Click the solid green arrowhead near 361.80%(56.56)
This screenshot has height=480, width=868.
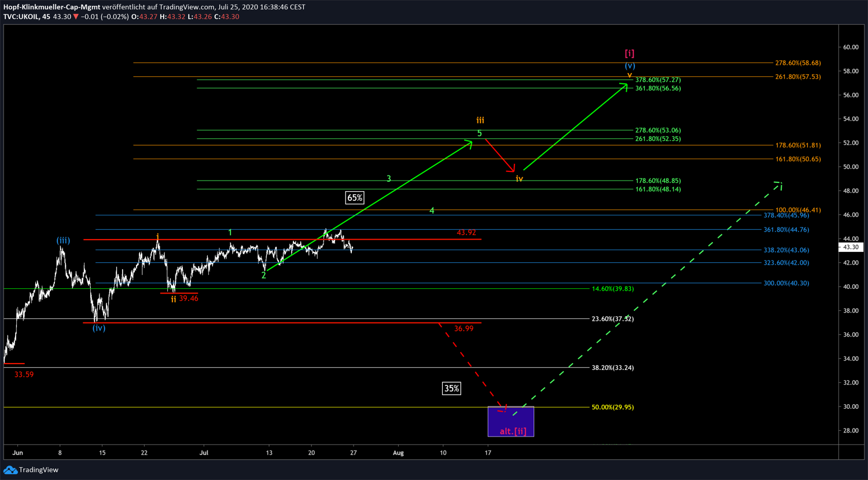click(x=624, y=86)
